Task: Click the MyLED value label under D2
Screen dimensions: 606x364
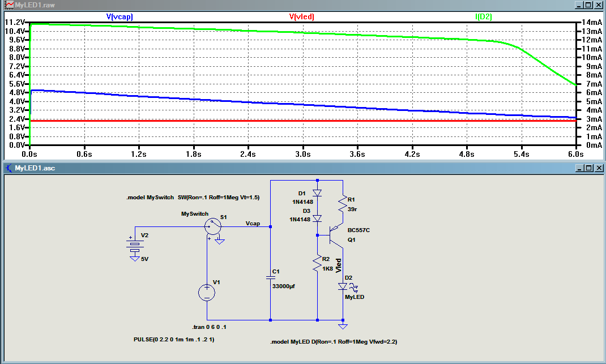Action: point(355,297)
